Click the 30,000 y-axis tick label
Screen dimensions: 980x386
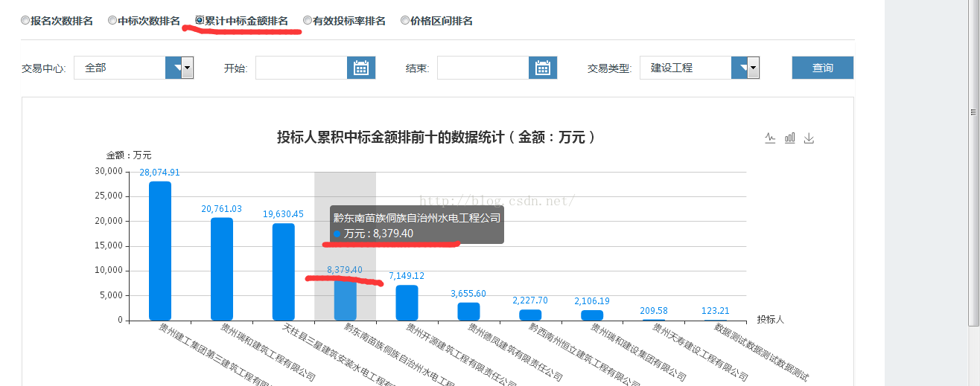109,171
